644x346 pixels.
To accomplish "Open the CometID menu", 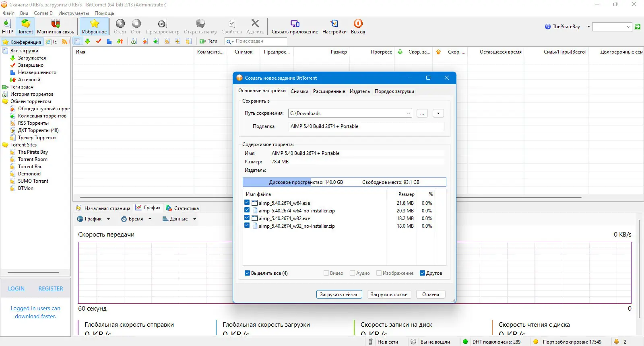I will point(43,13).
